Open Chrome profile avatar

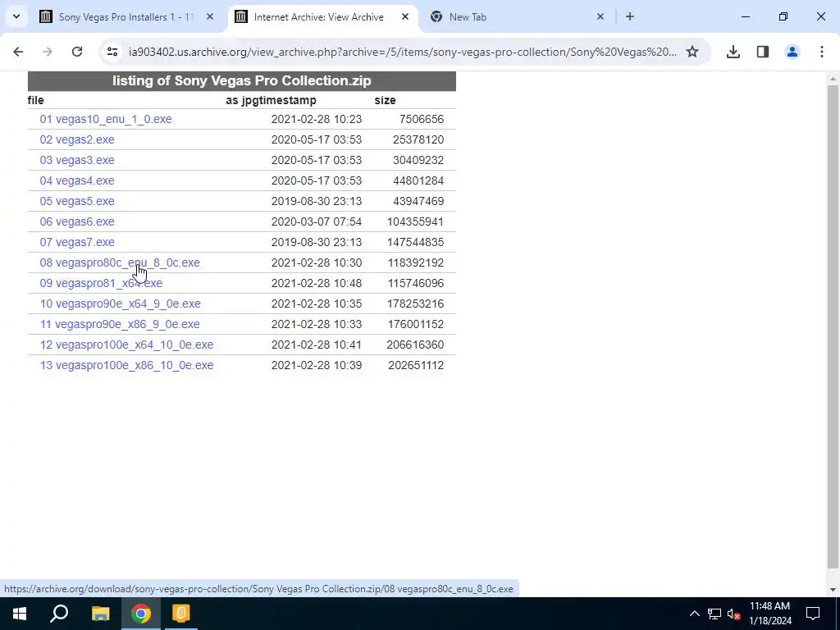[792, 52]
